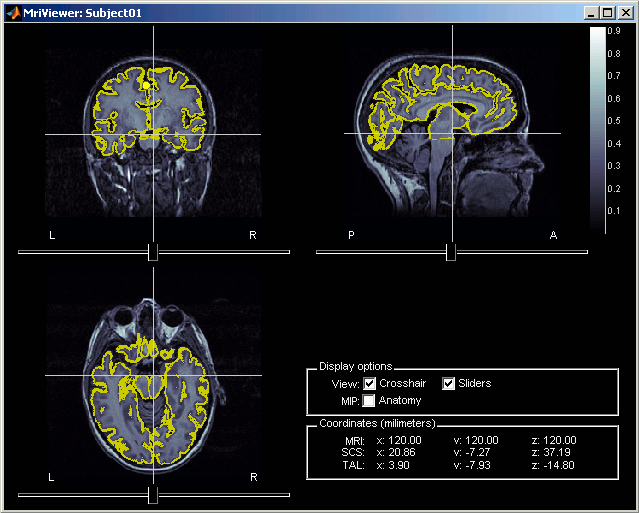Minimize the MriViewer window
639x513 pixels.
(593, 10)
